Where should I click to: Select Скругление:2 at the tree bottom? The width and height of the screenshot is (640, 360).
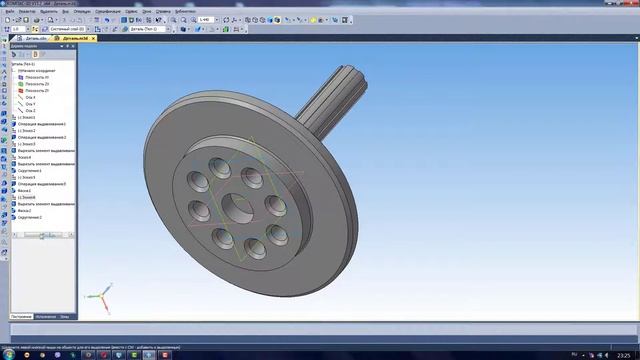(29, 218)
